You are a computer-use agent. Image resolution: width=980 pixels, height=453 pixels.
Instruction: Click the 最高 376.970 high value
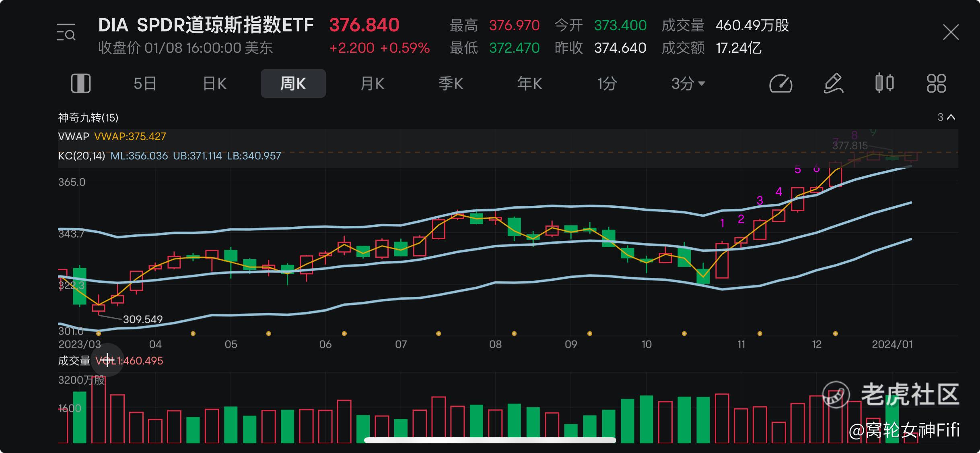point(494,25)
